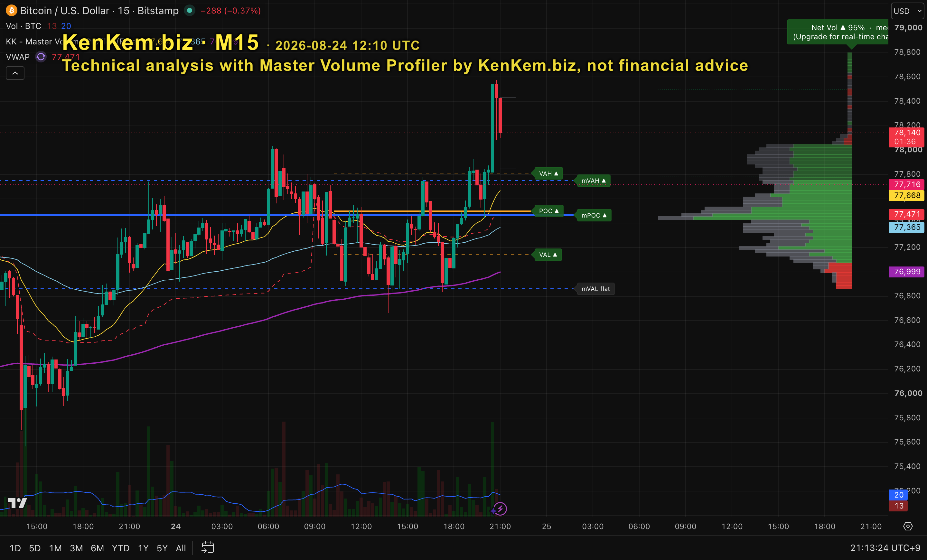The image size is (927, 560).
Task: Click the Net Vol 95% tooltip box
Action: coord(838,32)
